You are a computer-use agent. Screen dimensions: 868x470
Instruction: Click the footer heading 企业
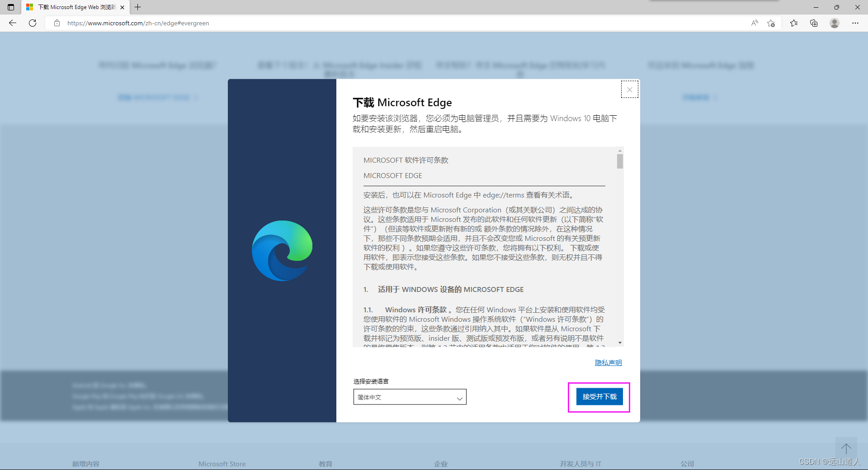[441, 464]
